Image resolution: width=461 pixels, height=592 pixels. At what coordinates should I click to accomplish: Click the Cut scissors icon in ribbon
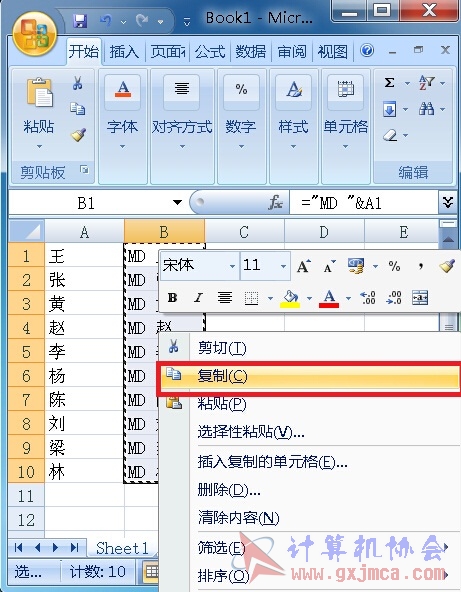(x=78, y=83)
